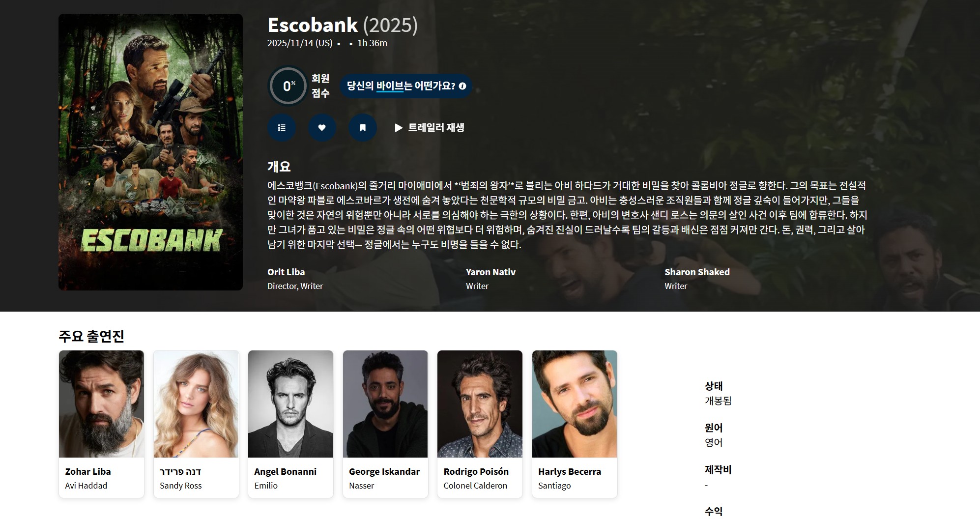Open the Escobank movie poster
This screenshot has height=520, width=980.
click(150, 152)
